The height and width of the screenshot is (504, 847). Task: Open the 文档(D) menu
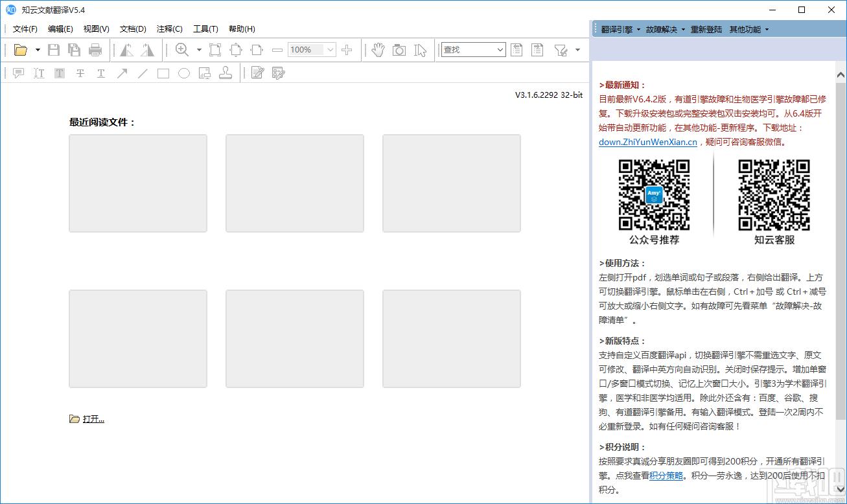click(133, 29)
